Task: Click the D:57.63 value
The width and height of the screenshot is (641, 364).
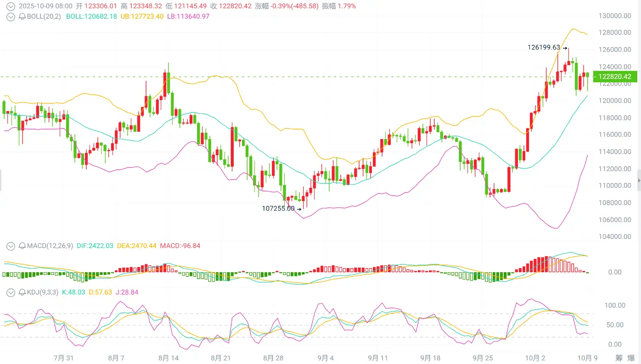Action: tap(100, 292)
